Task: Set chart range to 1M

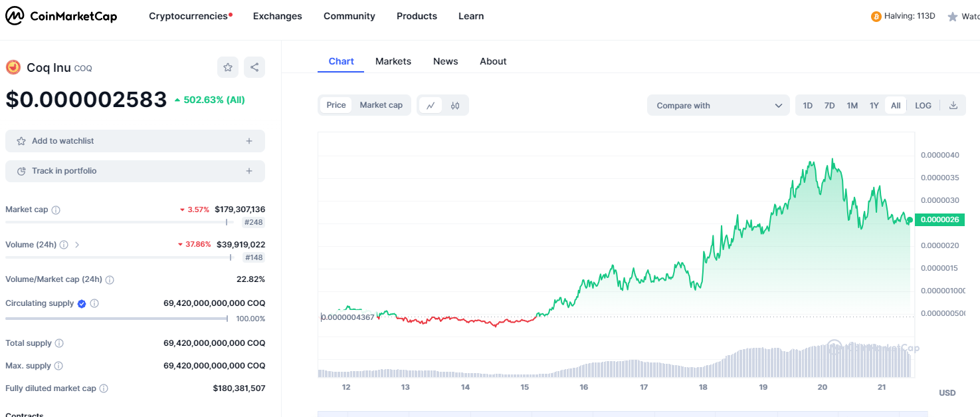Action: pos(852,105)
